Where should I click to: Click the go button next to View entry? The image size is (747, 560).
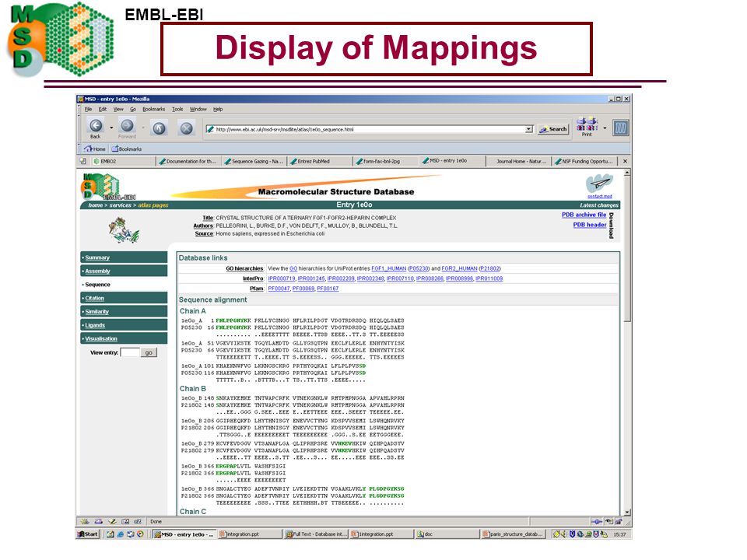tap(149, 352)
